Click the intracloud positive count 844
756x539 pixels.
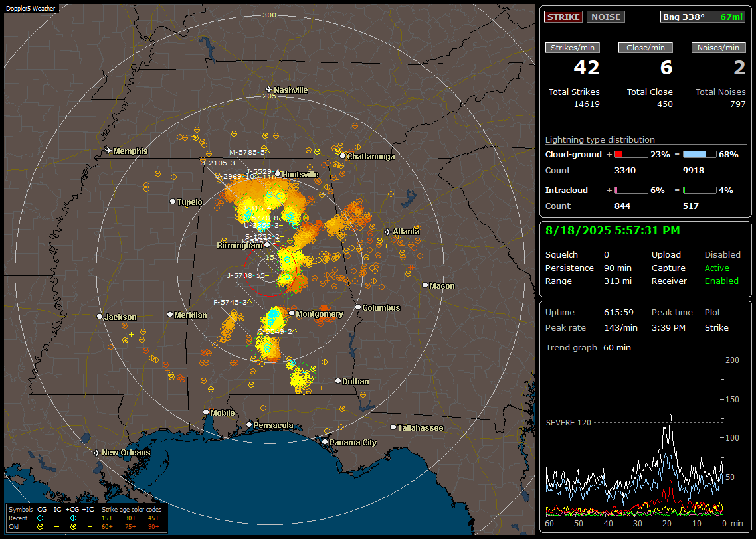point(622,206)
